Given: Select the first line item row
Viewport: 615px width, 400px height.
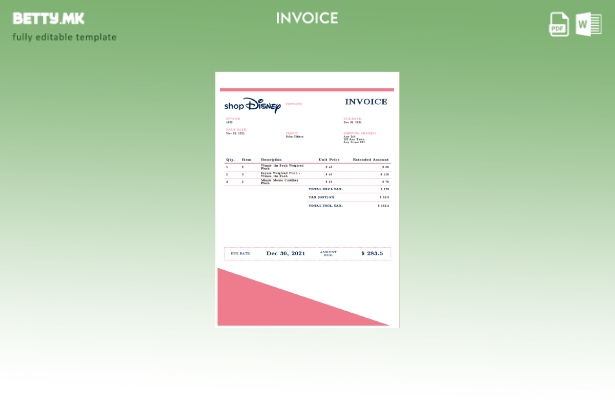Looking at the screenshot, I should point(307,167).
